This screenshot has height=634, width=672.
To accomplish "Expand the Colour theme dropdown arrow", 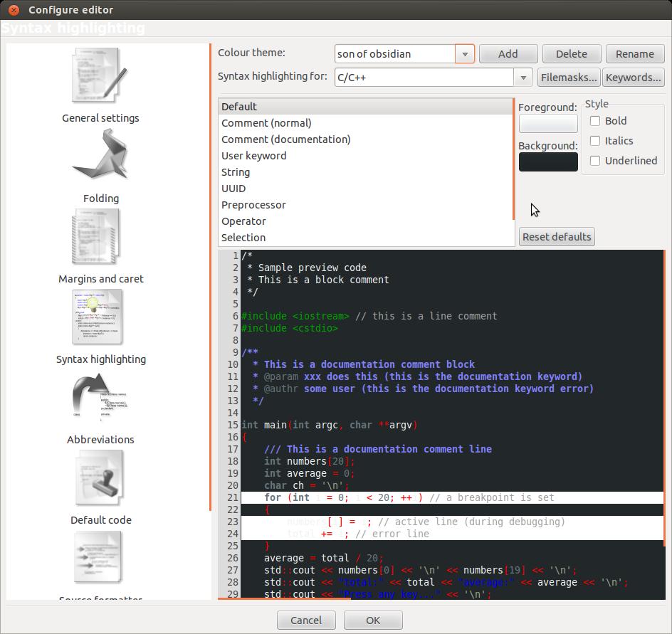I will click(465, 54).
